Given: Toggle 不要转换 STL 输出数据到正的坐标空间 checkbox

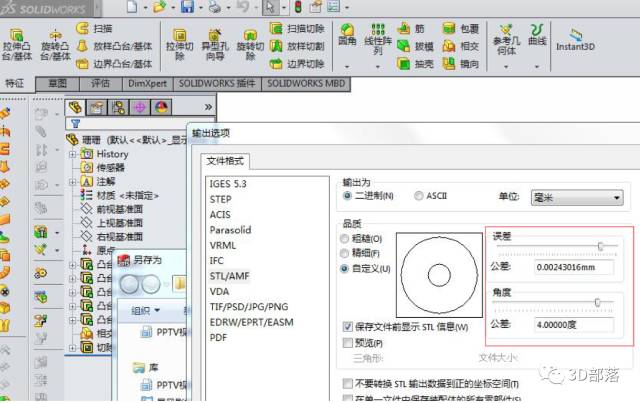Looking at the screenshot, I should [347, 383].
